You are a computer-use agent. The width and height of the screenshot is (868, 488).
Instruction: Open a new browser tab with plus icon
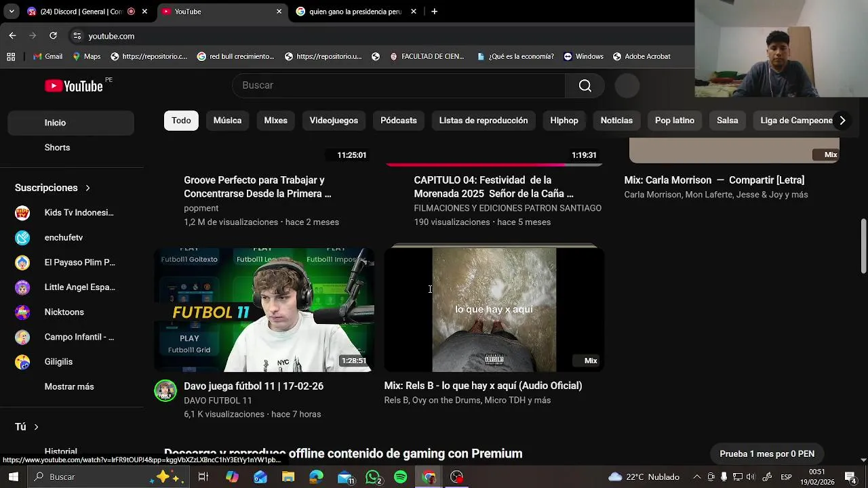coord(434,12)
